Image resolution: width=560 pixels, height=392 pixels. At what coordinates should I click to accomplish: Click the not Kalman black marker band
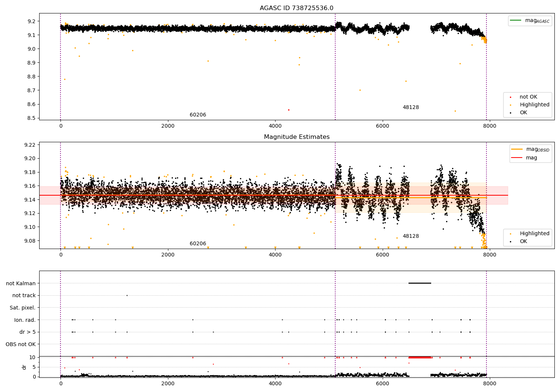click(420, 283)
